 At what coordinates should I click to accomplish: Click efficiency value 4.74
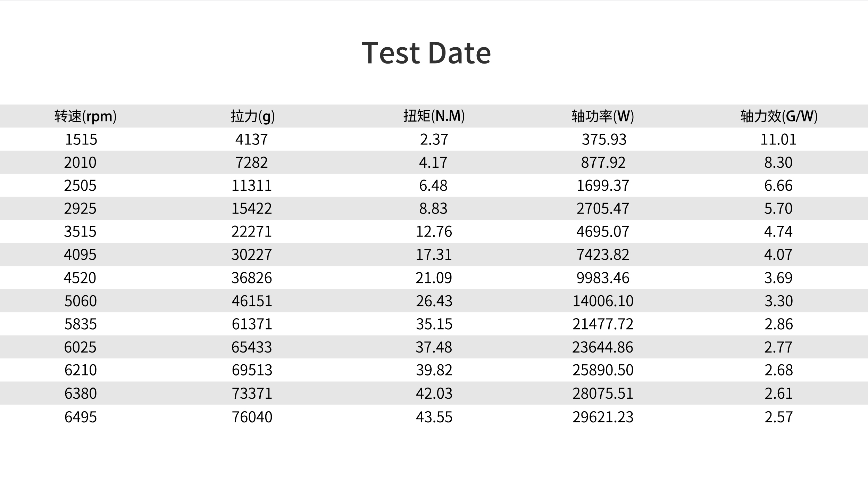[778, 231]
